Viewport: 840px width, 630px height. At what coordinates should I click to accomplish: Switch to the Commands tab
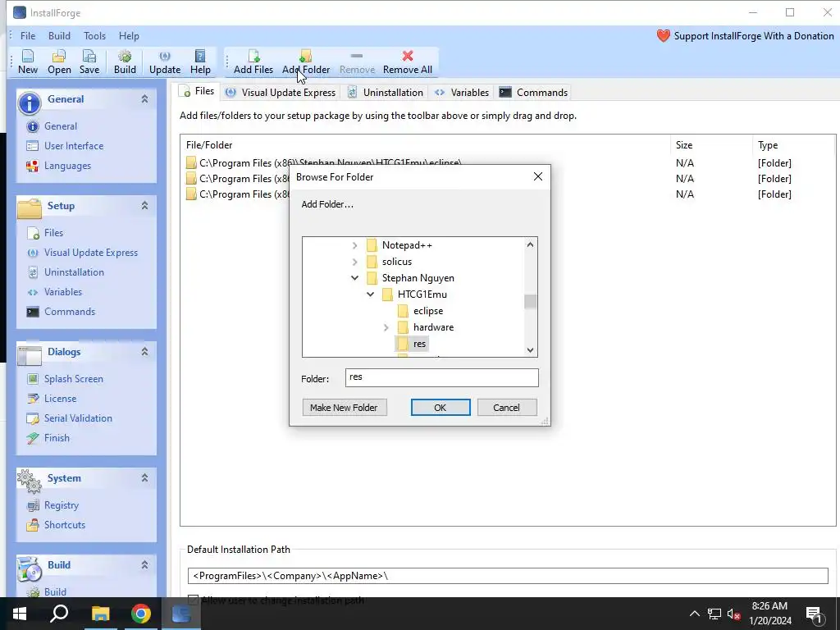[533, 92]
